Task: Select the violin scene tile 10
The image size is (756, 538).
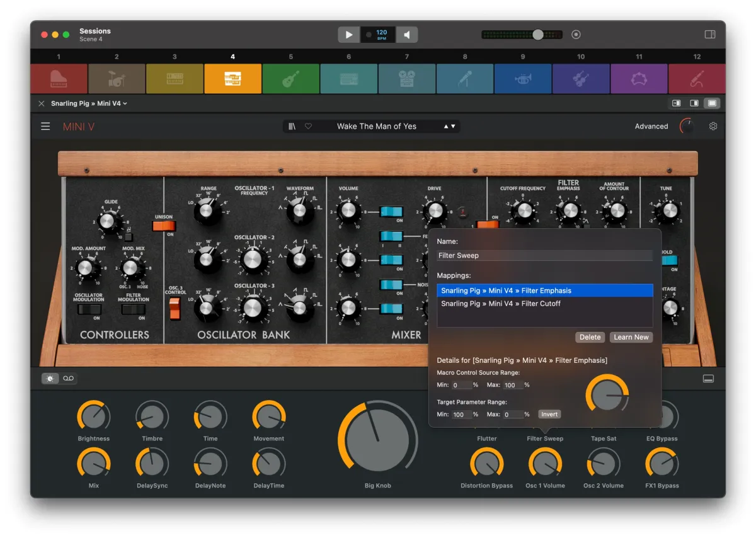Action: 581,79
